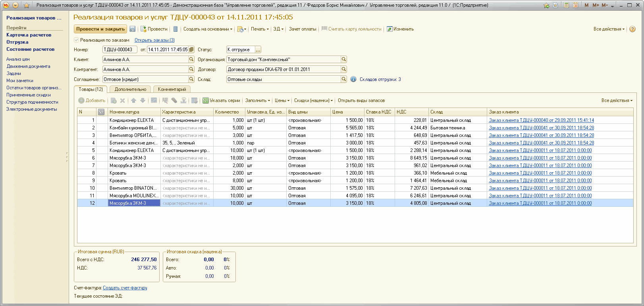Select Кровать cell in row 8
The width and height of the screenshot is (644, 306).
click(134, 173)
